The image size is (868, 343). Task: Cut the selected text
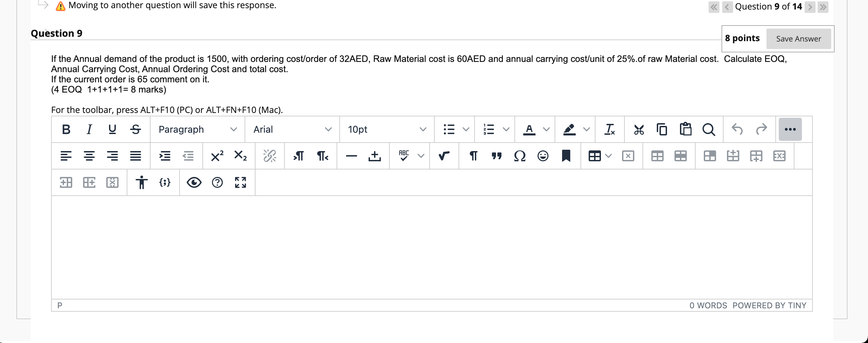click(x=639, y=129)
